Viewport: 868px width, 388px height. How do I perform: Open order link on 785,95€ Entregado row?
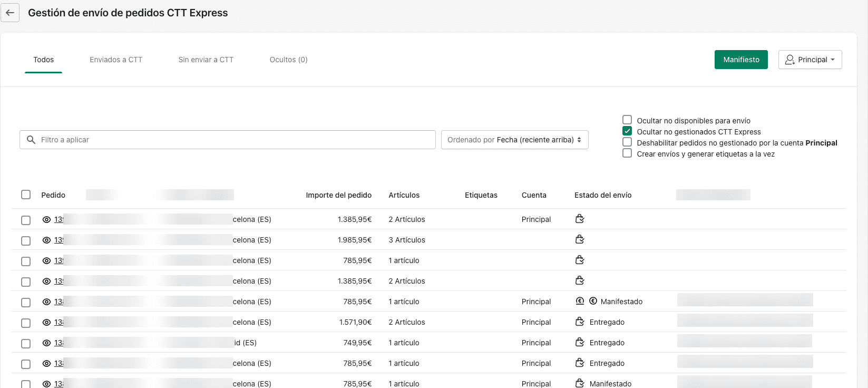pos(58,363)
